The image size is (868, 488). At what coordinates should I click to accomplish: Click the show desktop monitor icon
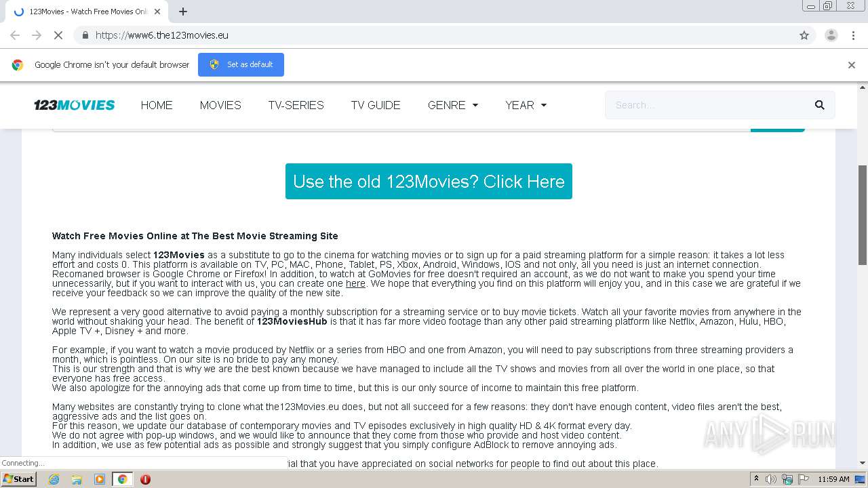pos(860,479)
